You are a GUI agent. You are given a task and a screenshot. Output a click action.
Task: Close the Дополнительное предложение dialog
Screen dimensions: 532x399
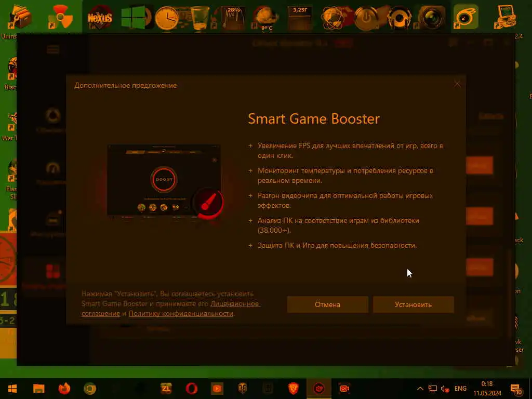(x=457, y=84)
